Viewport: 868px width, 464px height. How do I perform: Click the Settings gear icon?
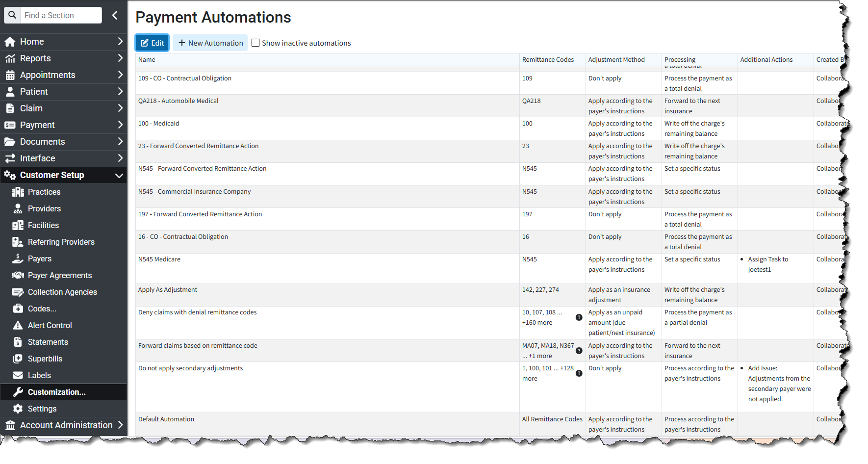pos(18,409)
